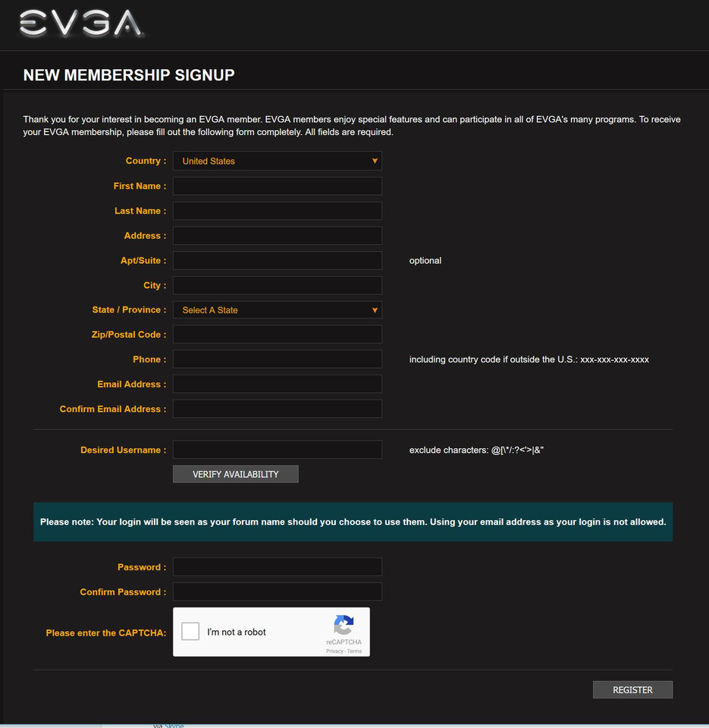Click the Email Address field
This screenshot has height=728, width=709.
[277, 384]
